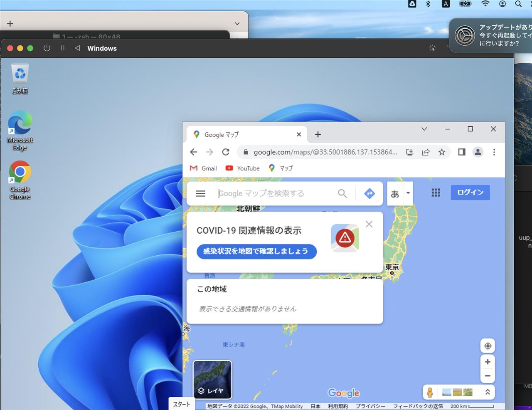Viewport: 532px width, 410px height.
Task: Open マップ bookmark
Action: click(281, 168)
